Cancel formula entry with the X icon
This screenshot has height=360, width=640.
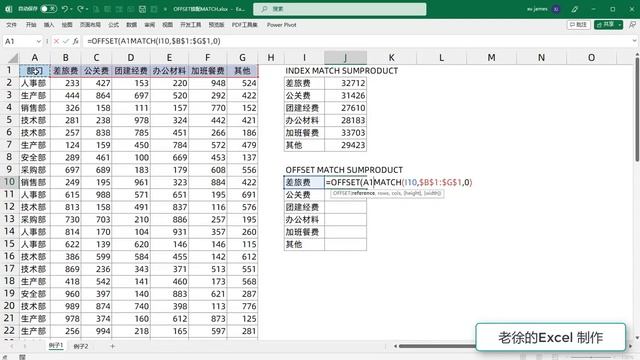click(56, 41)
